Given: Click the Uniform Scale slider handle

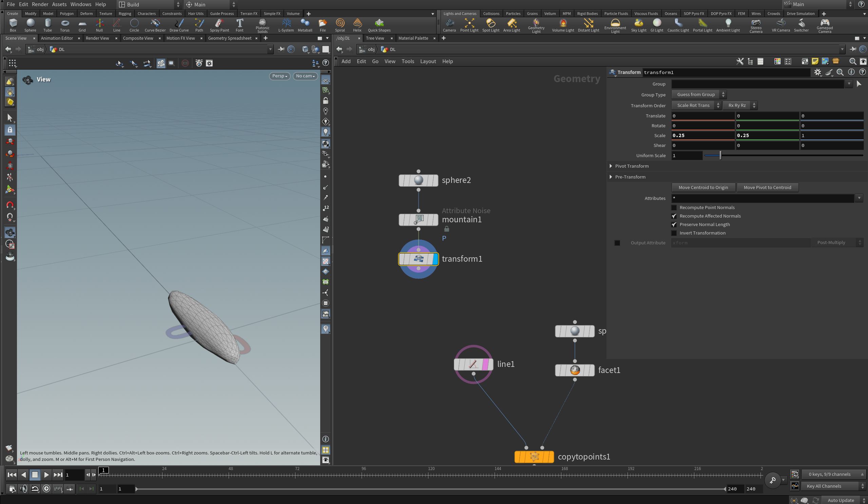Looking at the screenshot, I should [720, 155].
